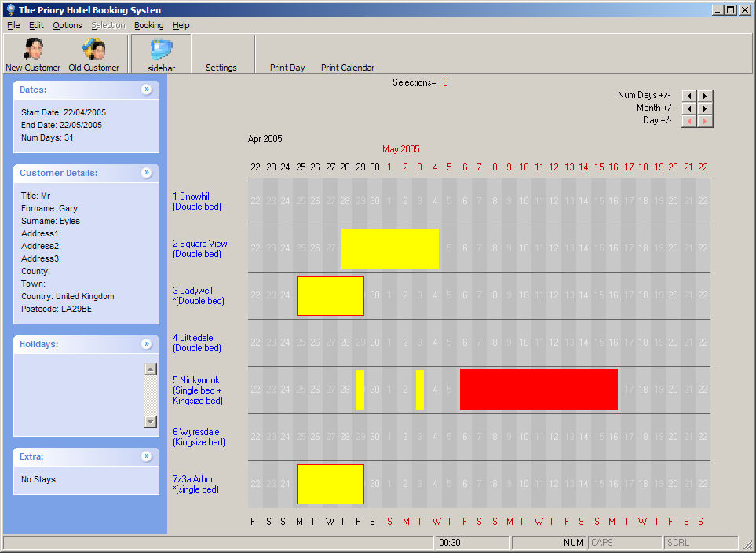Increase Num Days with right arrow
Screen dimensions: 756x553
coord(705,96)
